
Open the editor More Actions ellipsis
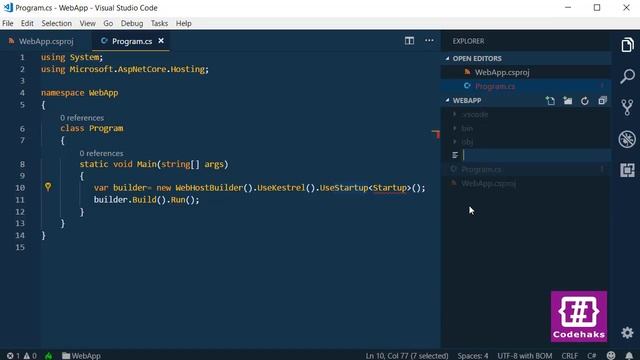[x=429, y=40]
